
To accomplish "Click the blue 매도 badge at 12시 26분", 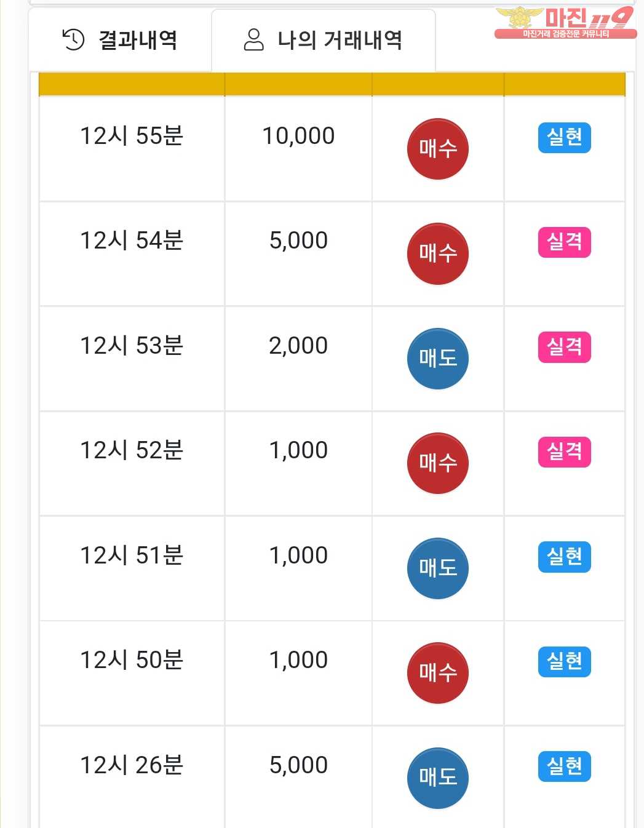I will point(438,778).
